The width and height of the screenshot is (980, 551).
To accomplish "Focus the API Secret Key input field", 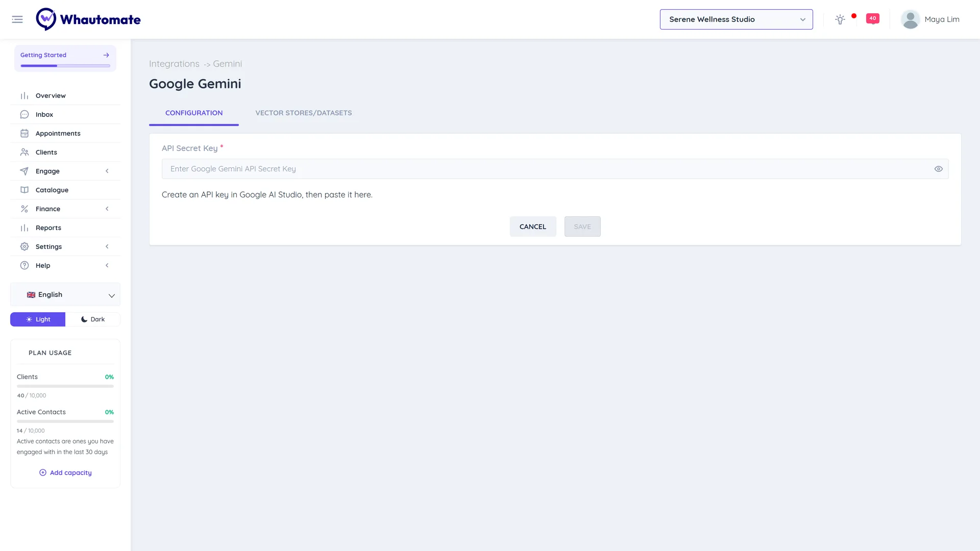I will [x=555, y=169].
